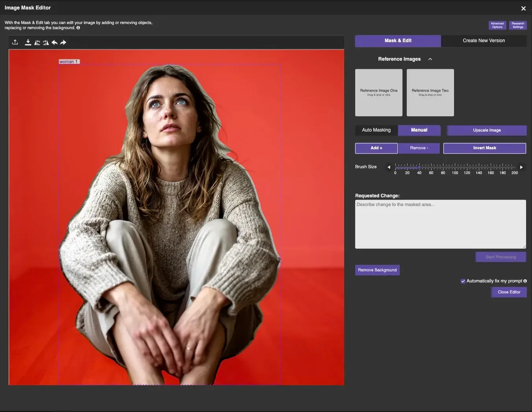Collapse the Reference Images section
This screenshot has width=532, height=412.
click(x=430, y=59)
